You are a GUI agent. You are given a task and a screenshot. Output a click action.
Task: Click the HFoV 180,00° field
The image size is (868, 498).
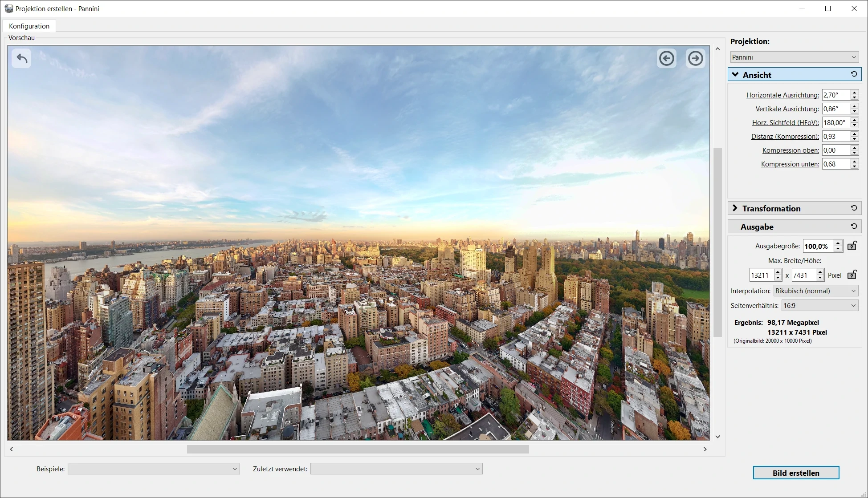click(836, 122)
